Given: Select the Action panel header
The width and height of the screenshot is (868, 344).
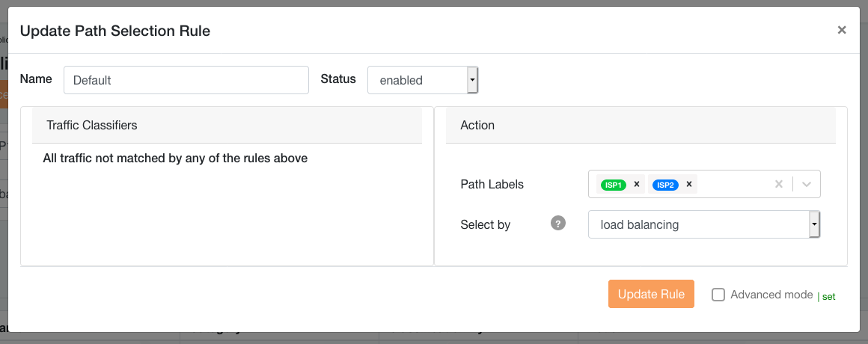Looking at the screenshot, I should tap(640, 125).
